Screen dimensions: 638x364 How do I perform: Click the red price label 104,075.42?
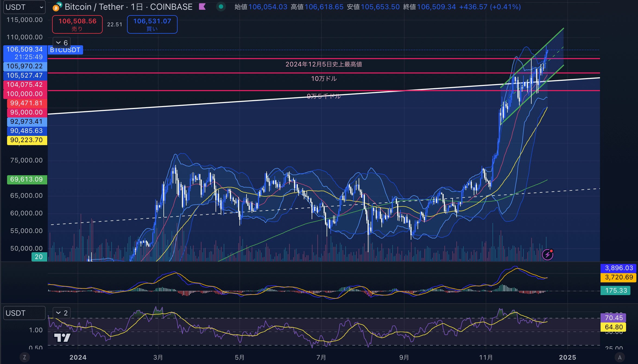[25, 85]
